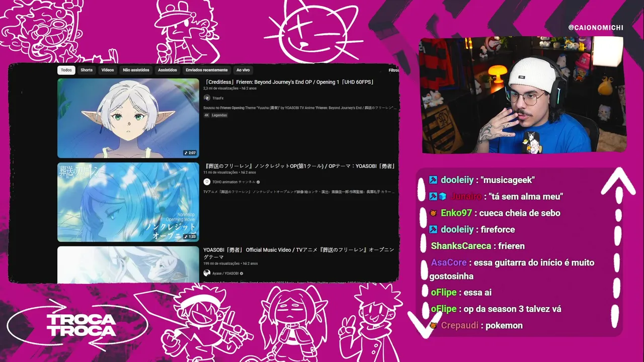Click the chat message 'musicageek' by dooleiiy
Viewport: 644px width, 362px height.
[508, 180]
